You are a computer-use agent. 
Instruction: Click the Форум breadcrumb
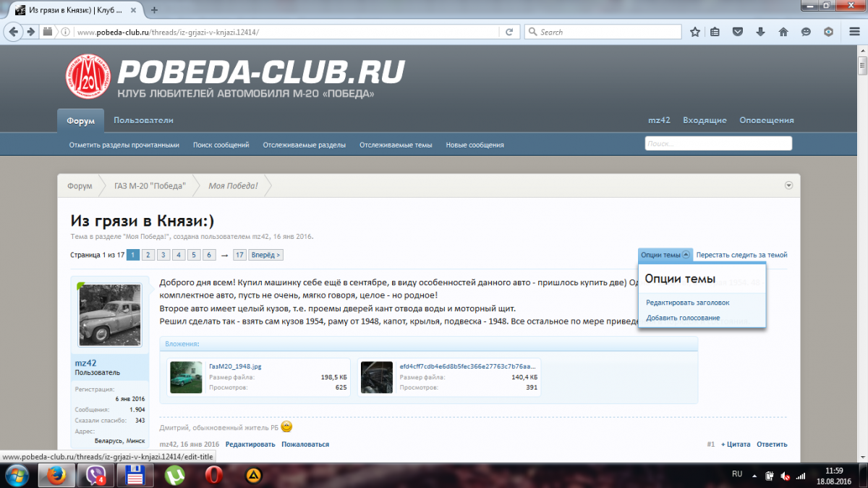coord(80,186)
